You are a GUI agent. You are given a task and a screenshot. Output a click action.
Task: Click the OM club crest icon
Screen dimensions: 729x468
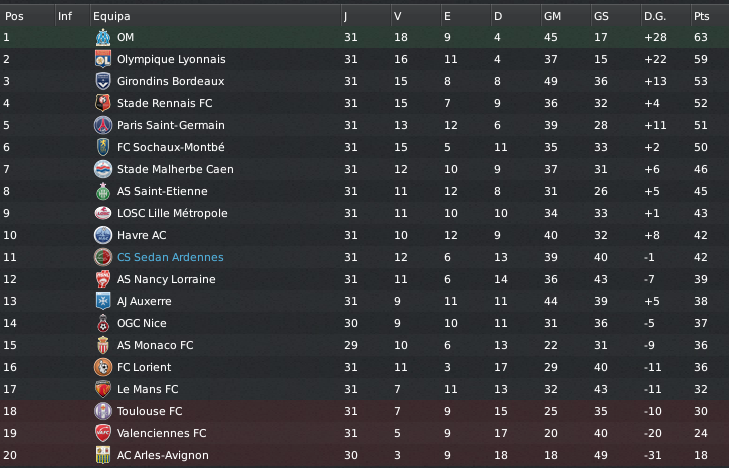101,37
